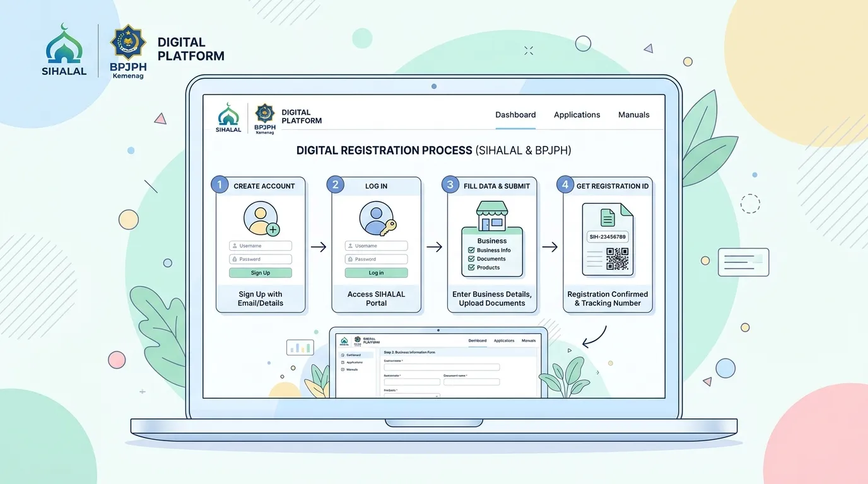The width and height of the screenshot is (868, 484).
Task: Open the dropdown at the bottom of the inset form
Action: [411, 396]
